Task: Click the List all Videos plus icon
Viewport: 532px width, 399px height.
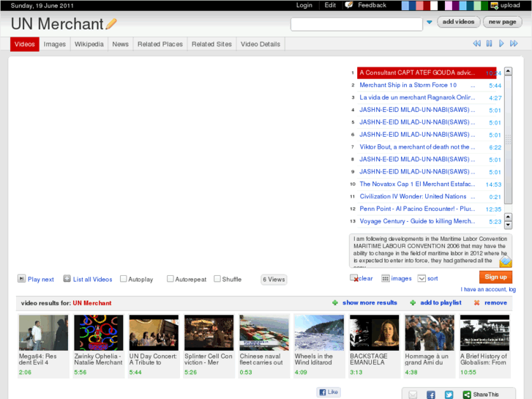Action: click(x=67, y=279)
